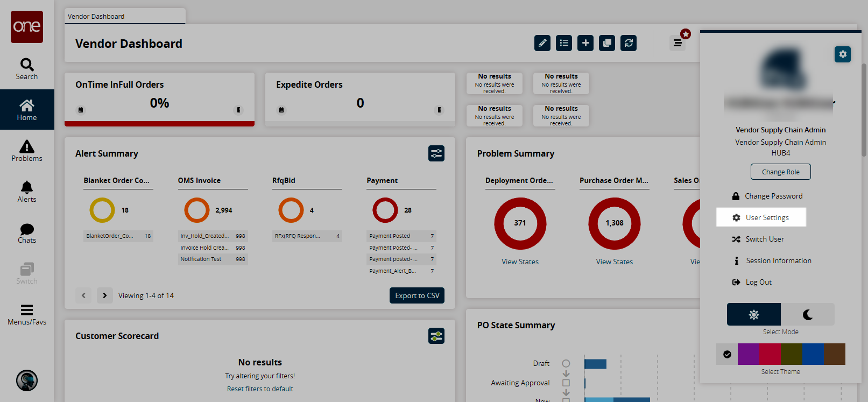This screenshot has width=868, height=402.
Task: Click the RFx(RFQ Respon... alert row
Action: [307, 236]
